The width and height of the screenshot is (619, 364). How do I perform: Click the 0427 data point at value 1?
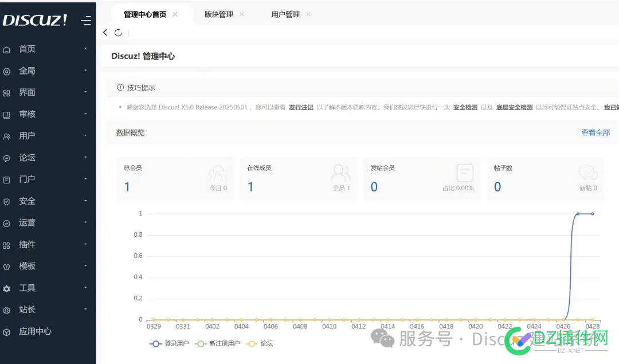pos(578,214)
